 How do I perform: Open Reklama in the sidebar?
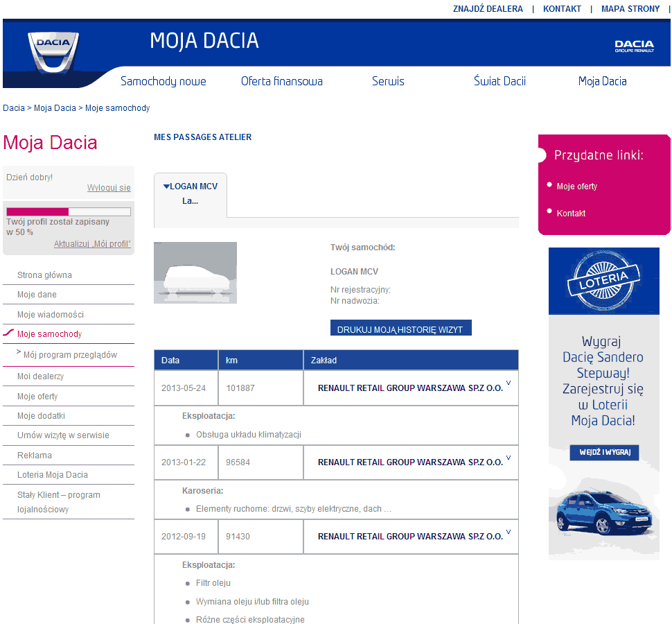pyautogui.click(x=34, y=455)
